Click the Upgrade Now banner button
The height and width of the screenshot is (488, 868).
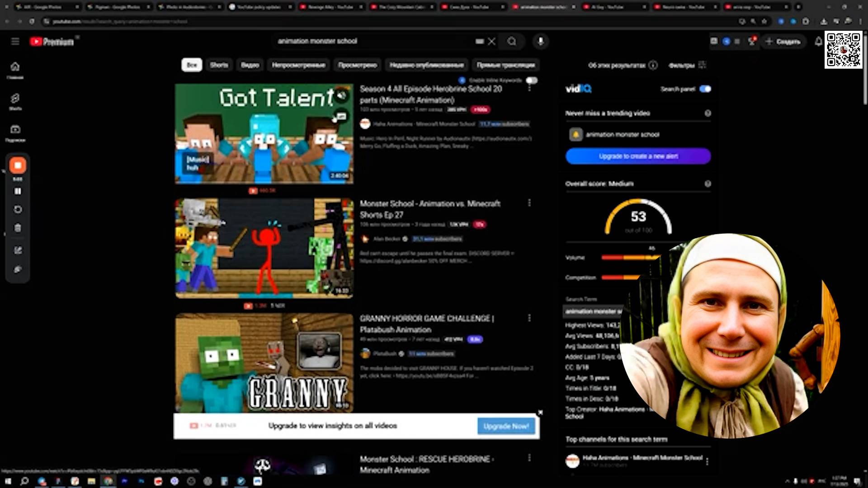pyautogui.click(x=506, y=426)
